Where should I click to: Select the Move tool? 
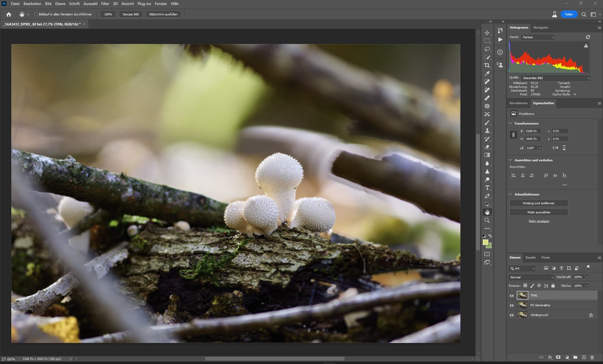click(x=487, y=33)
